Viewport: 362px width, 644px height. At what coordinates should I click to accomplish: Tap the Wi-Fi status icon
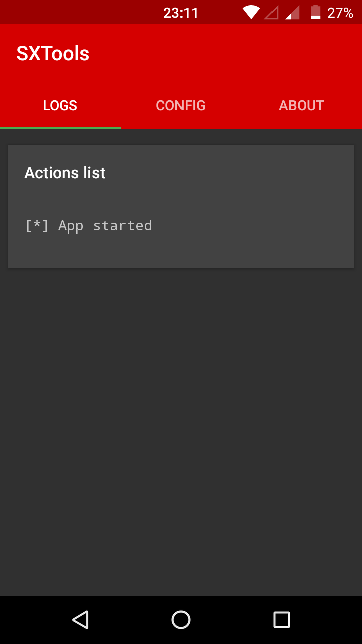click(251, 12)
